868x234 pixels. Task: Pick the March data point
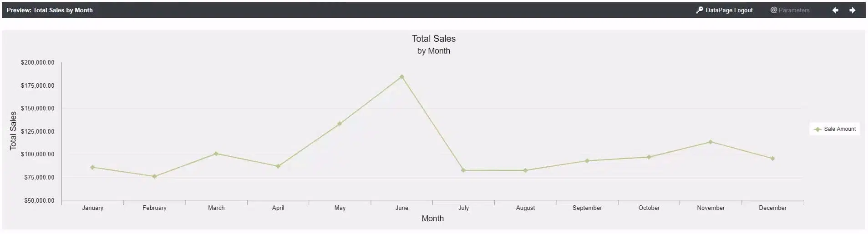(x=216, y=154)
